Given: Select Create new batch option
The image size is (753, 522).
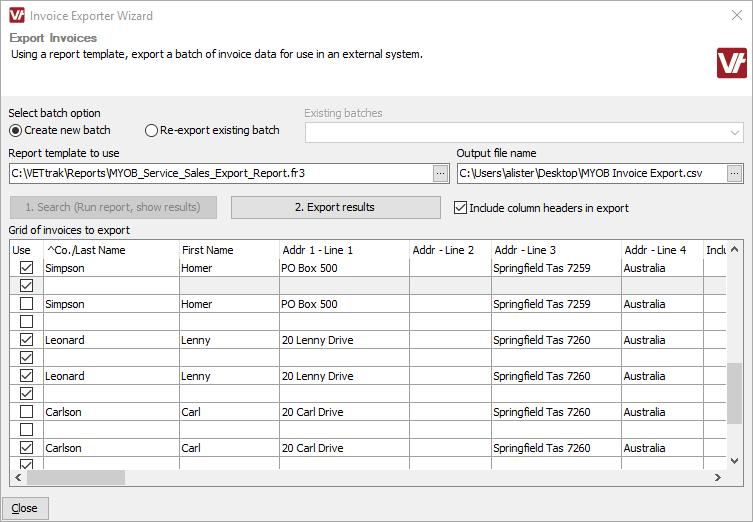Looking at the screenshot, I should point(16,130).
